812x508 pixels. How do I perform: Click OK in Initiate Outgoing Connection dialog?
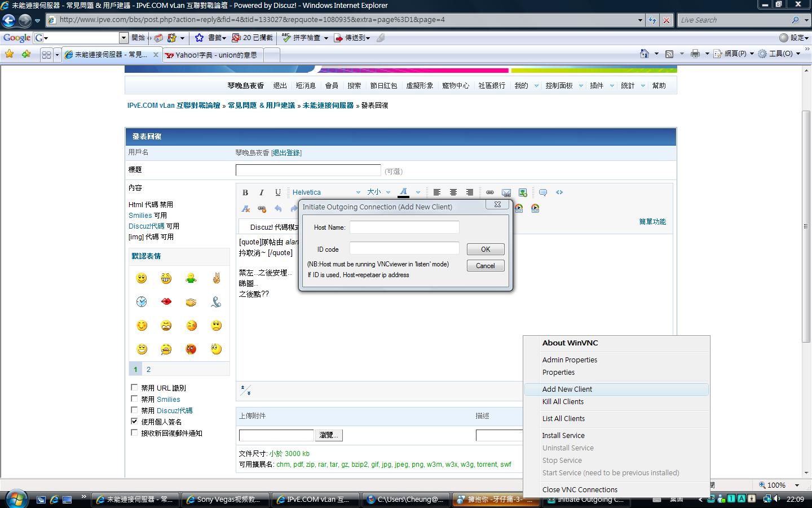click(x=486, y=249)
